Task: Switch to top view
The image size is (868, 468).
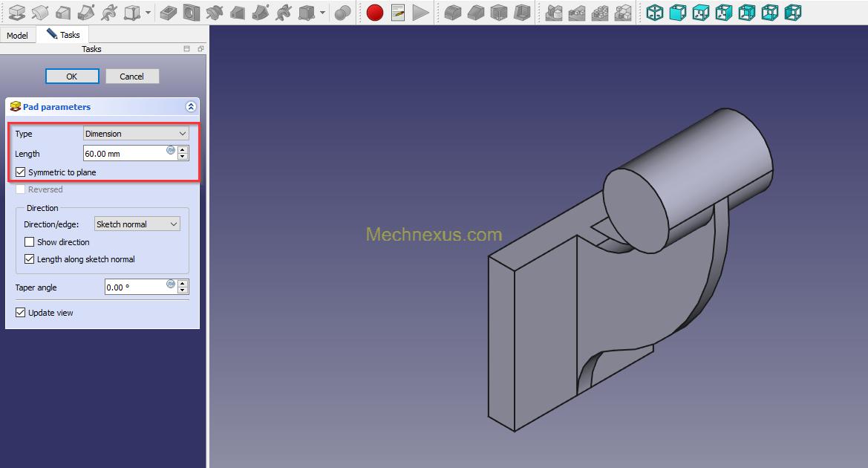Action: (701, 12)
